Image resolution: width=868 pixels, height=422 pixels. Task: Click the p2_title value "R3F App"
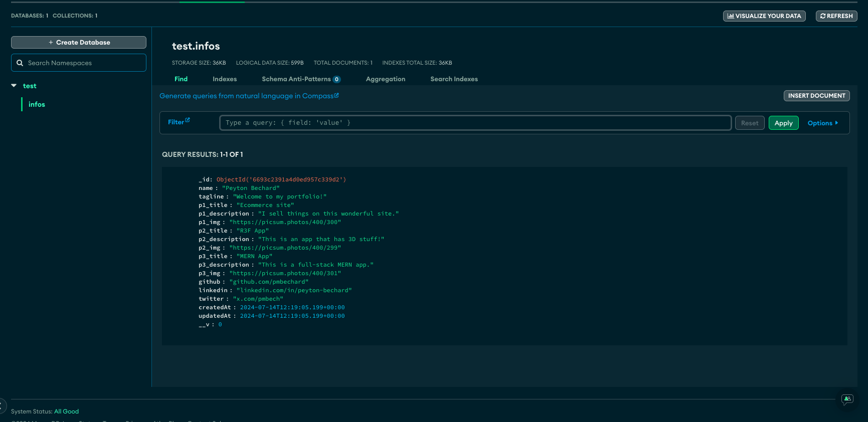[253, 231]
